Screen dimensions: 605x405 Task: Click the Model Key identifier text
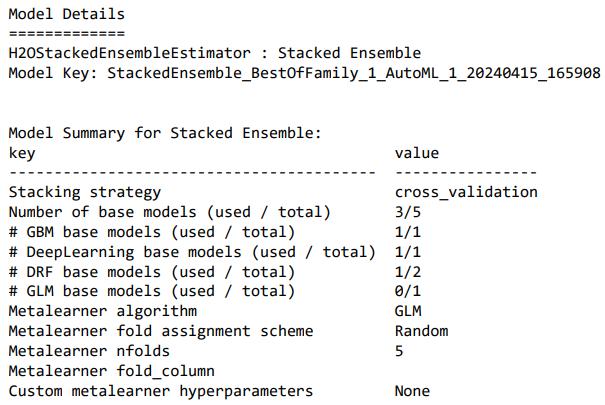pyautogui.click(x=353, y=73)
